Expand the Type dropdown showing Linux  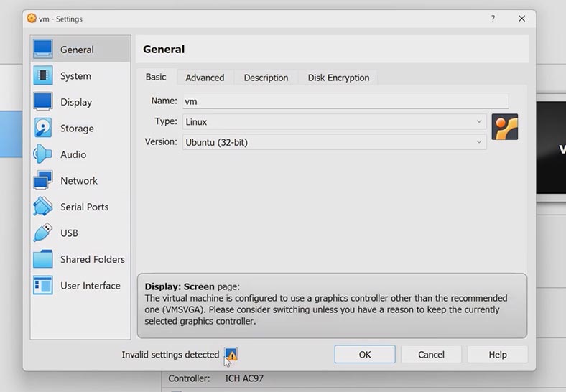coord(334,121)
